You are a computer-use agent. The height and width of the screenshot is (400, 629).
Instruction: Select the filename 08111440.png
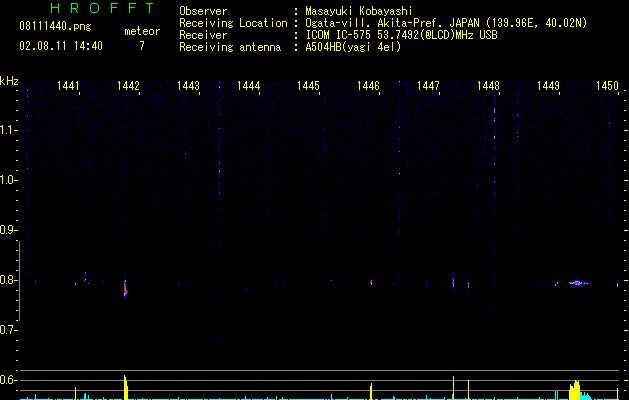pos(55,26)
